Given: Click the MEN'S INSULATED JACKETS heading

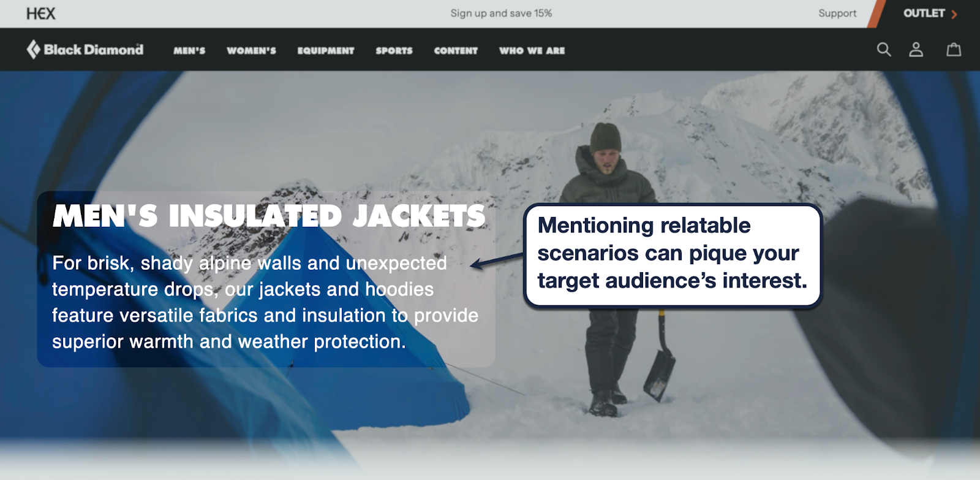Looking at the screenshot, I should coord(269,216).
